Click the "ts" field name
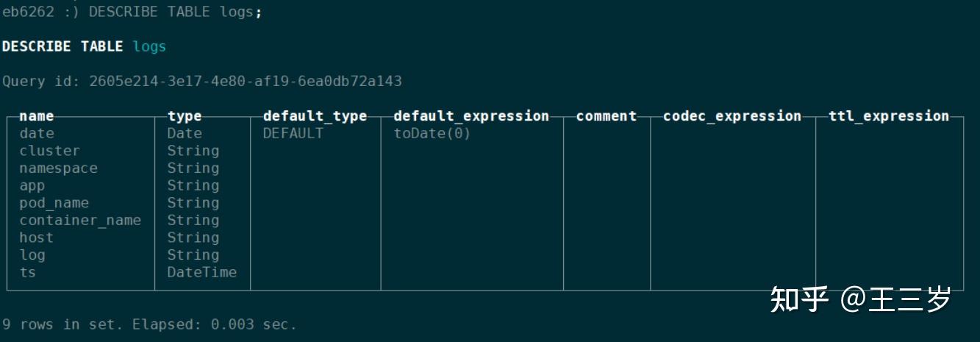The image size is (980, 342). (28, 272)
